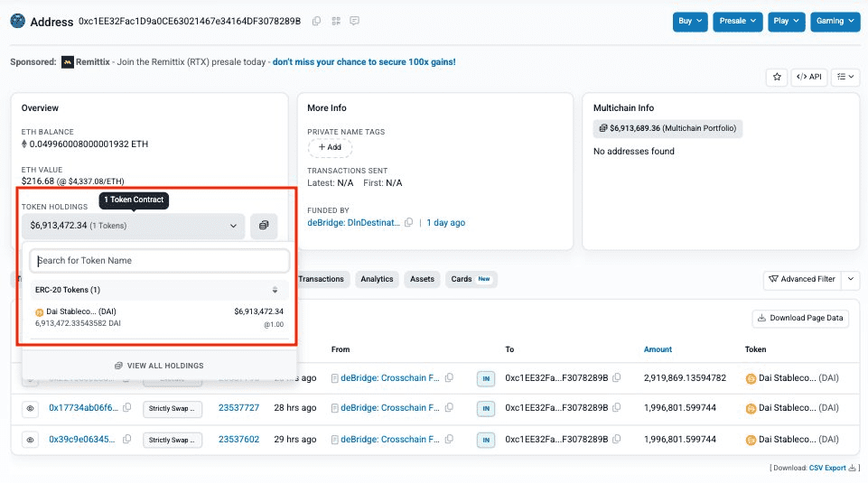The height and width of the screenshot is (483, 868).
Task: Open the chat icon beside the address
Action: click(355, 21)
